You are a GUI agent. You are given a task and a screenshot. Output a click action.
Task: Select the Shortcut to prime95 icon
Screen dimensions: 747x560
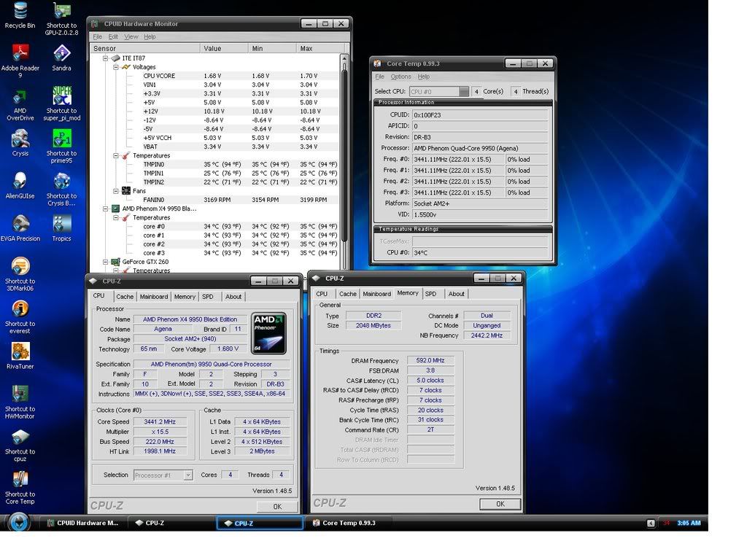(61, 146)
